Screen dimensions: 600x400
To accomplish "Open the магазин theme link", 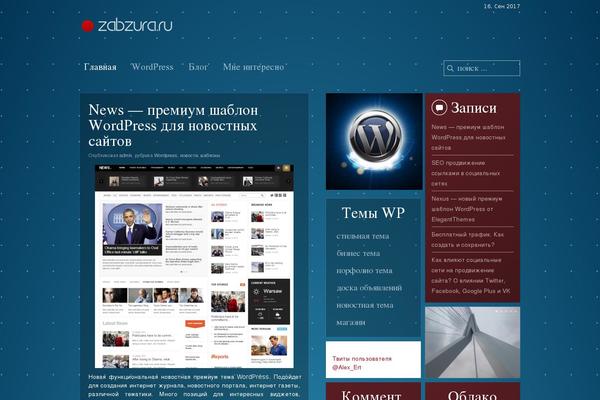I will (x=351, y=322).
